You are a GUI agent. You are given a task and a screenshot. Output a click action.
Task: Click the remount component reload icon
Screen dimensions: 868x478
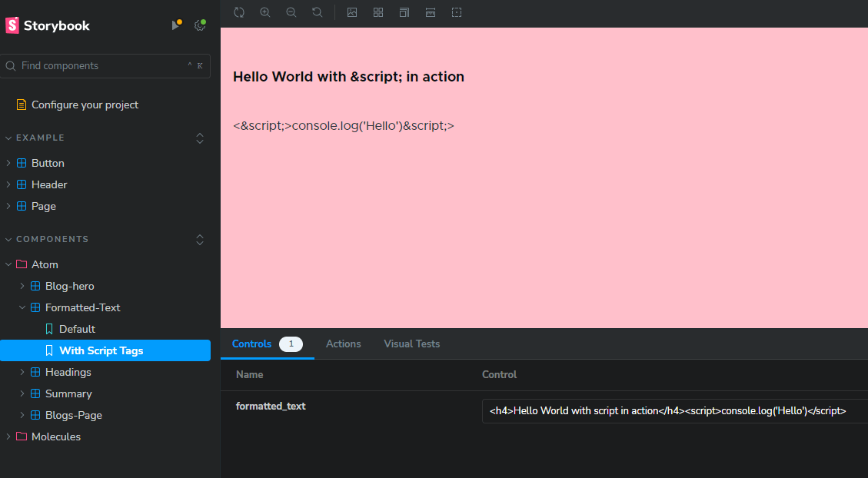pyautogui.click(x=239, y=12)
